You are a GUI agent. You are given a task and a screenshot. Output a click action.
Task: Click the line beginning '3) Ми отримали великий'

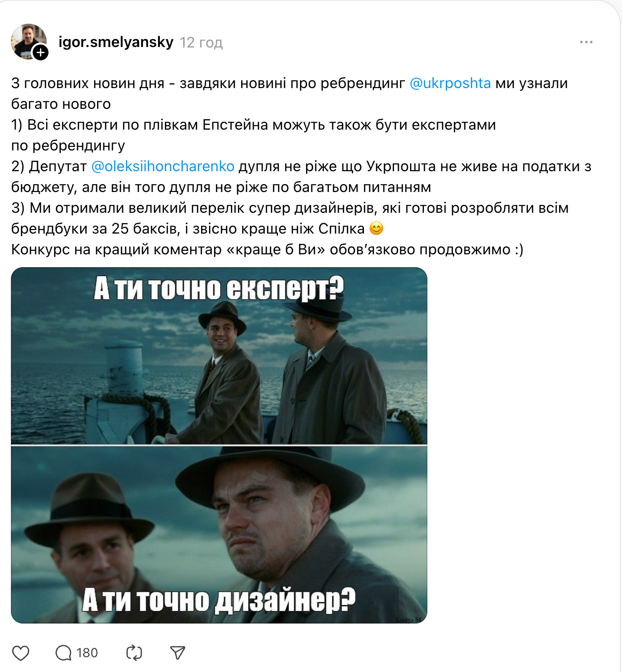[290, 208]
